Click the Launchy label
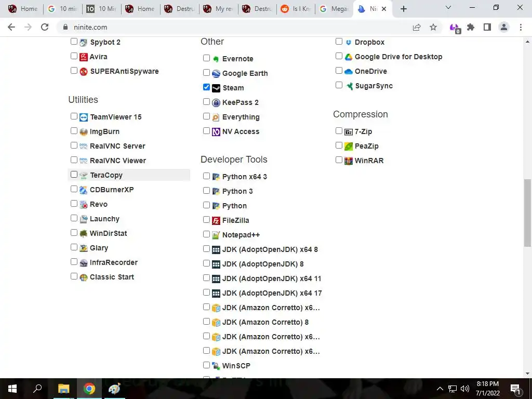Screen dimensions: 532x399 click(x=104, y=219)
